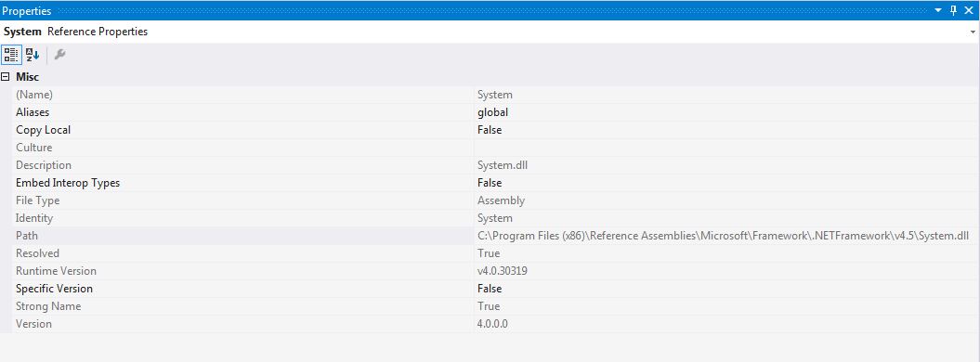
Task: Close the Properties panel
Action: pos(969,10)
